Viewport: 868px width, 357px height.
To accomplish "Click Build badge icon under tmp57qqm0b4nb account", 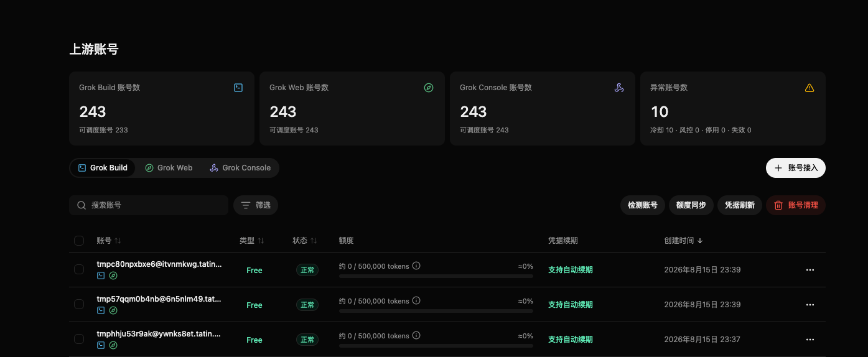I will [x=101, y=310].
